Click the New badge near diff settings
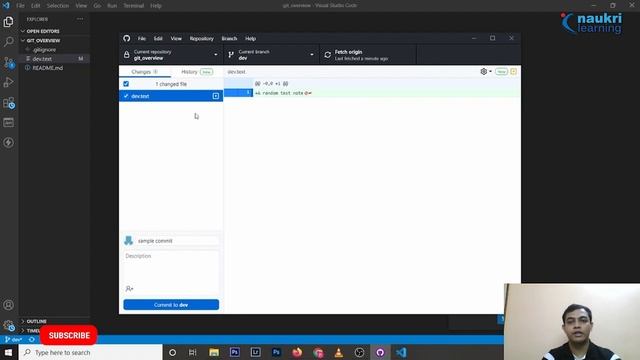Viewport: 640px width, 360px height. [501, 71]
